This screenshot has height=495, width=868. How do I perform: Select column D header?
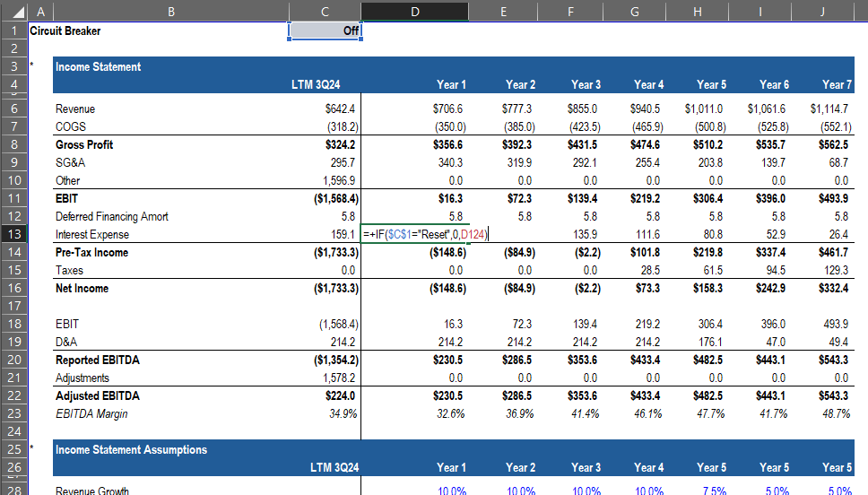413,11
